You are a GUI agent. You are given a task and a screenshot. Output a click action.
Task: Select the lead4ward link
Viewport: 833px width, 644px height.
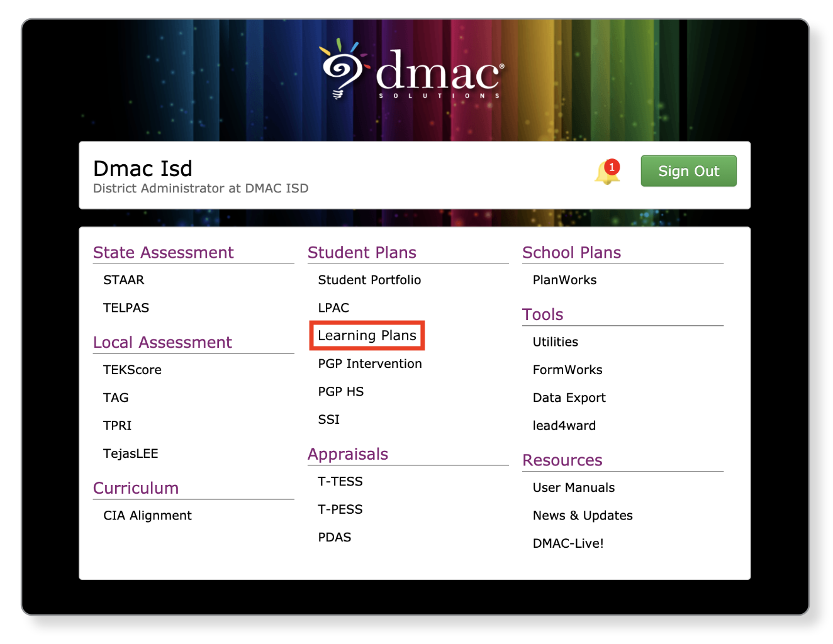564,425
